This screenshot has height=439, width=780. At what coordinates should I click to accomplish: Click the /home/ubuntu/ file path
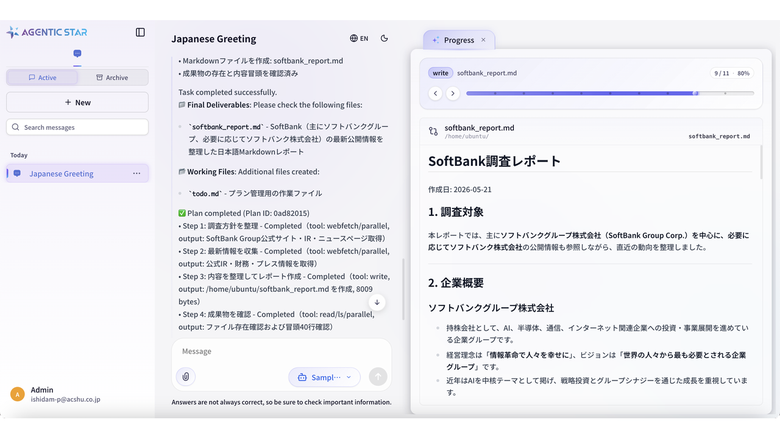(x=467, y=136)
